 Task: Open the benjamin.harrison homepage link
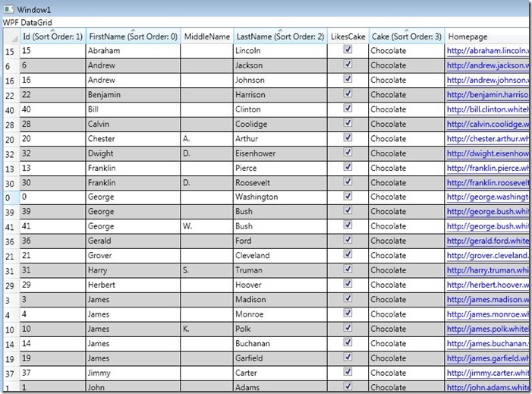tap(488, 95)
